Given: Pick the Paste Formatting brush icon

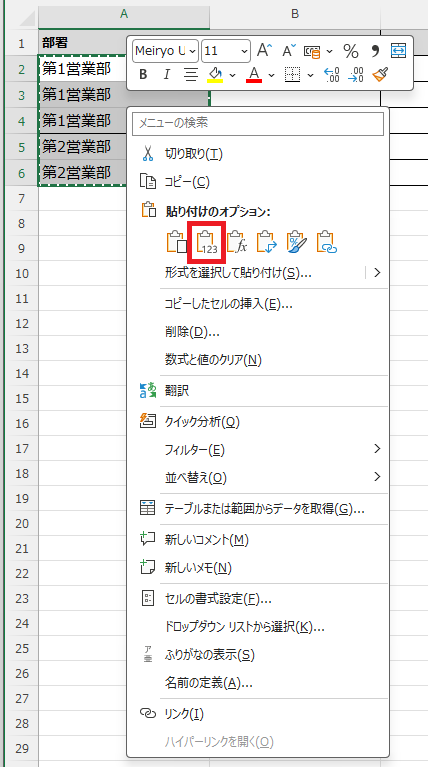Looking at the screenshot, I should coord(297,242).
